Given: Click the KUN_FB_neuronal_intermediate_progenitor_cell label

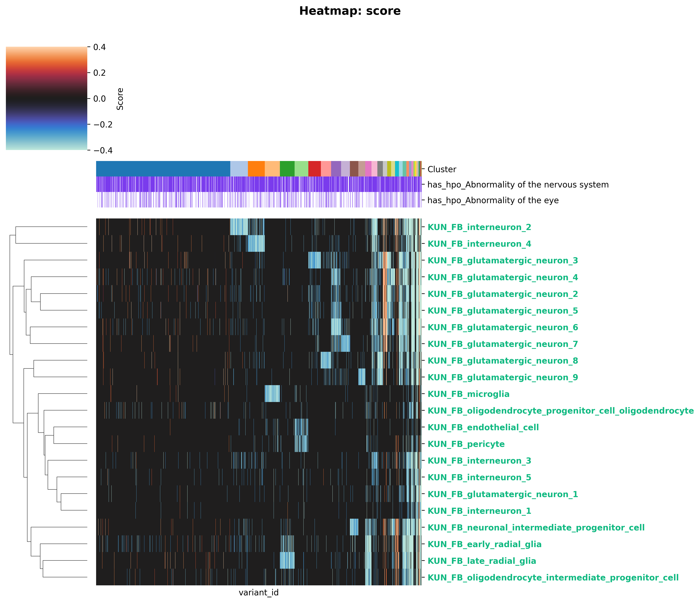Looking at the screenshot, I should (536, 527).
